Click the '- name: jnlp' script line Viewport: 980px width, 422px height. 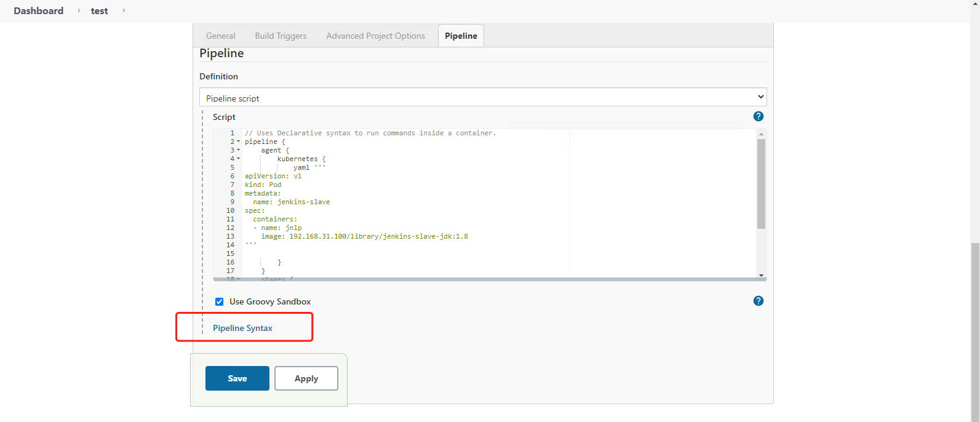tap(277, 228)
